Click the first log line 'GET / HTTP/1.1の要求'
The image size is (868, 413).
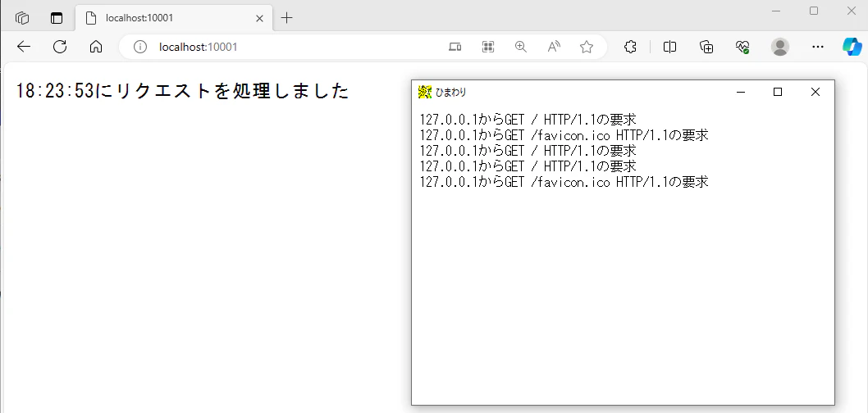tap(528, 120)
